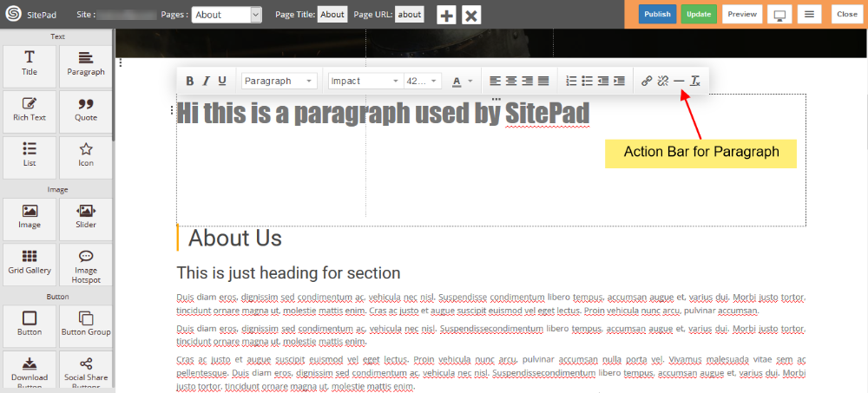This screenshot has height=393, width=868.
Task: Click the Page URL input field
Action: point(410,15)
